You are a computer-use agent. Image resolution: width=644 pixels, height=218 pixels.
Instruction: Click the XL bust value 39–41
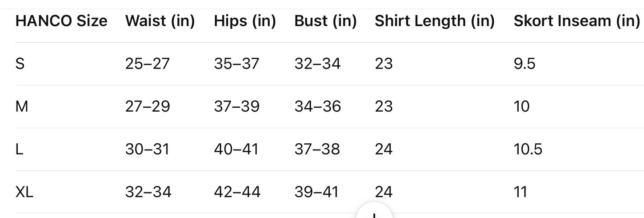pos(316,192)
